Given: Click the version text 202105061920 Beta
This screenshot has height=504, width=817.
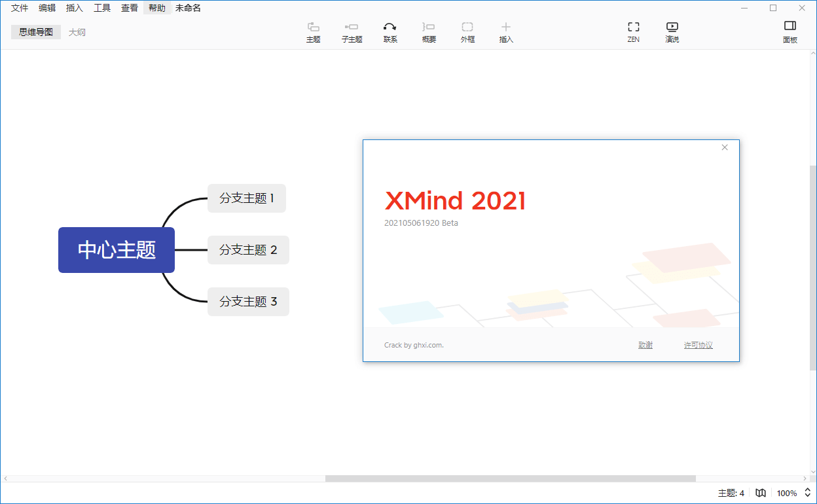Looking at the screenshot, I should [421, 223].
